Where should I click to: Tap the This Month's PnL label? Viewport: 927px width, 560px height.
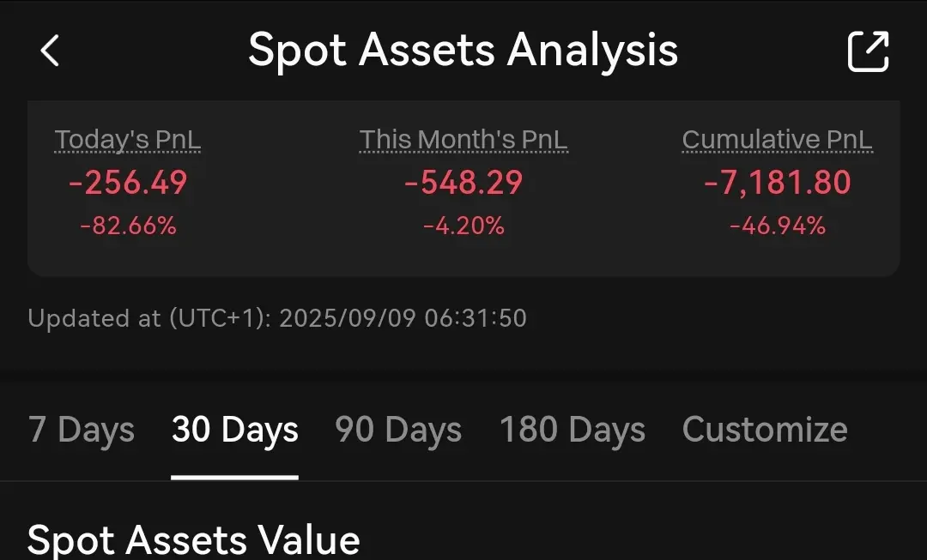click(x=463, y=140)
